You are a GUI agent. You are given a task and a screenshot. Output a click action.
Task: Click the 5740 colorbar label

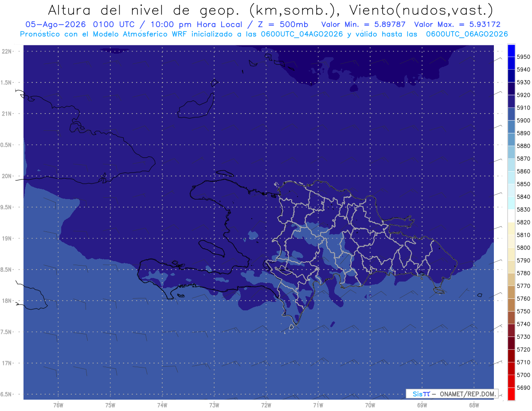[x=523, y=324]
